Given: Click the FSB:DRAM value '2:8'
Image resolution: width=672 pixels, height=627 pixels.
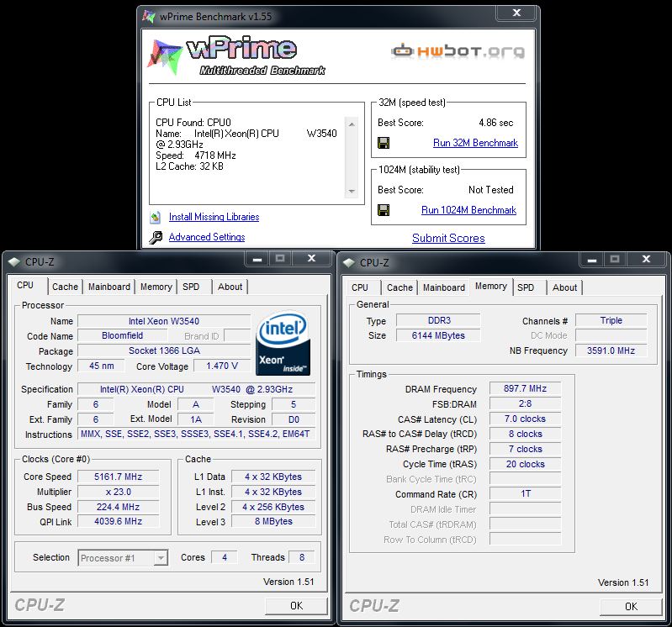Looking at the screenshot, I should (525, 403).
